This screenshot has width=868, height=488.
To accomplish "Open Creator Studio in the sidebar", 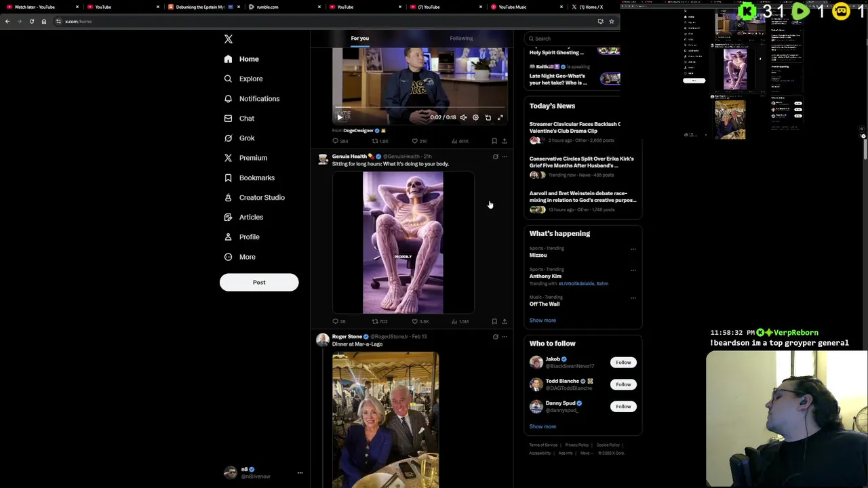I will 254,197.
